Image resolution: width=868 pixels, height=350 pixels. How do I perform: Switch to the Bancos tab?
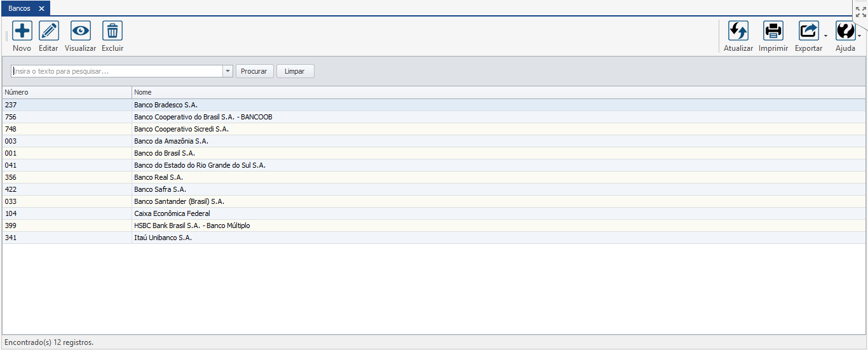point(19,8)
